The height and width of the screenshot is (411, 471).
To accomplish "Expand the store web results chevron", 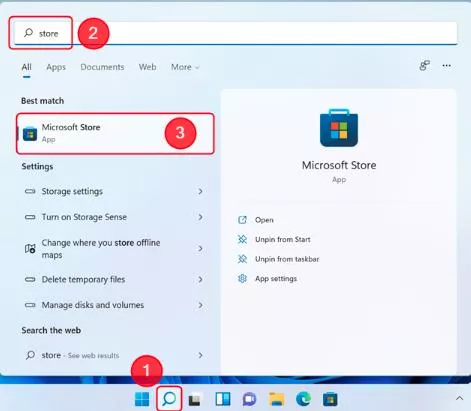I will click(x=200, y=355).
